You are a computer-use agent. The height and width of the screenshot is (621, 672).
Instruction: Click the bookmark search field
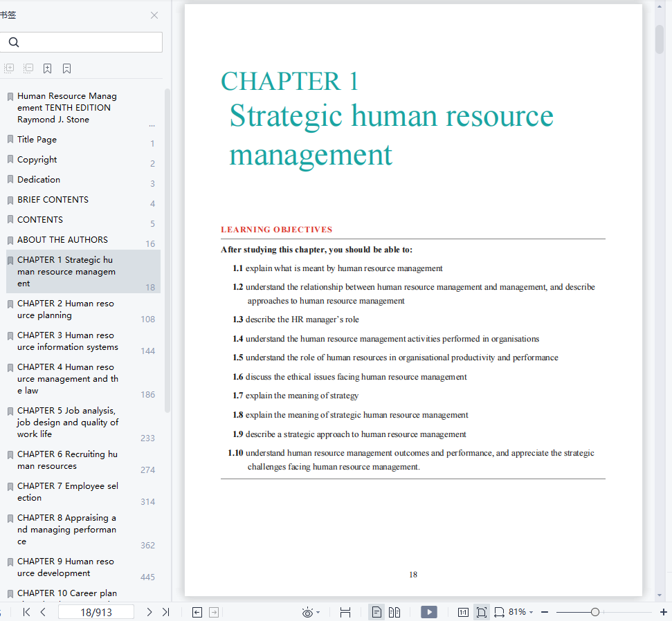coord(81,42)
